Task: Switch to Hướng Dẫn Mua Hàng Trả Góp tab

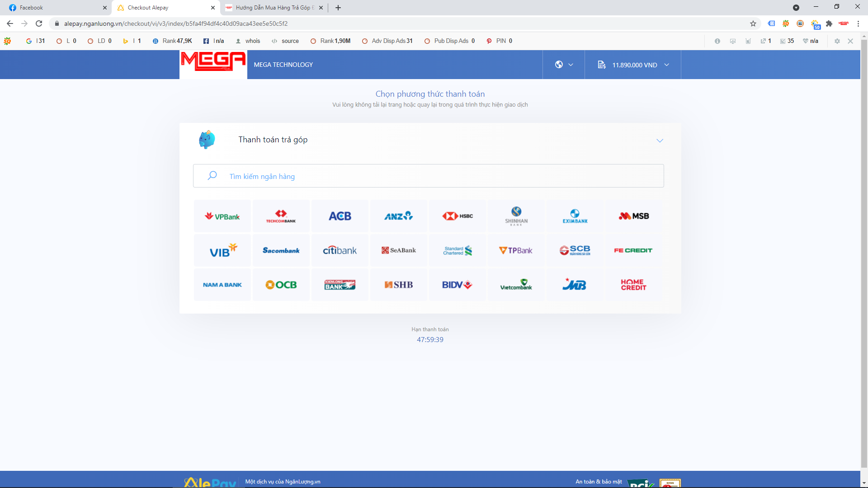Action: (274, 8)
